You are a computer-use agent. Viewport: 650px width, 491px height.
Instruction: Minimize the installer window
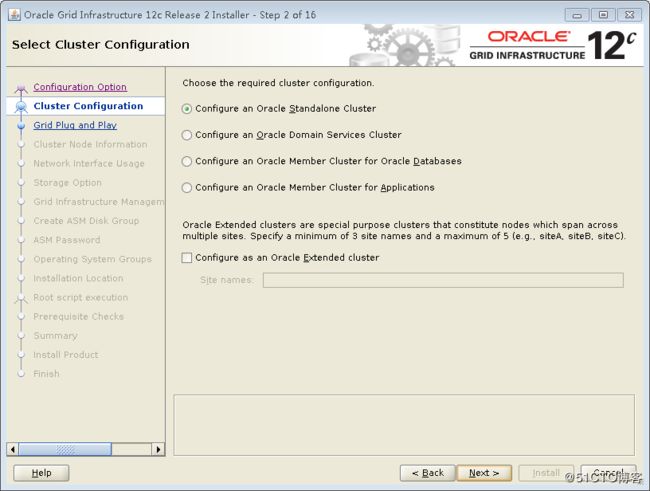click(x=577, y=15)
